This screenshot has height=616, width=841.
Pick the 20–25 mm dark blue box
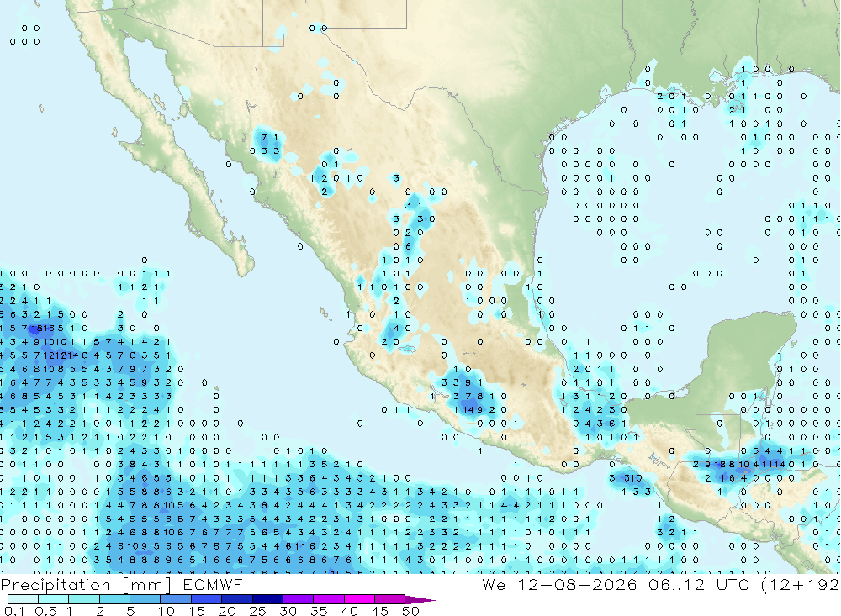point(236,599)
